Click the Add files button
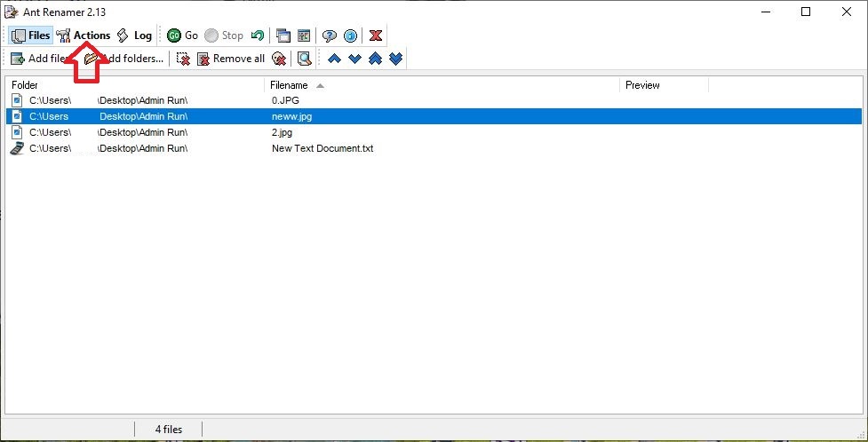This screenshot has height=442, width=868. click(40, 59)
